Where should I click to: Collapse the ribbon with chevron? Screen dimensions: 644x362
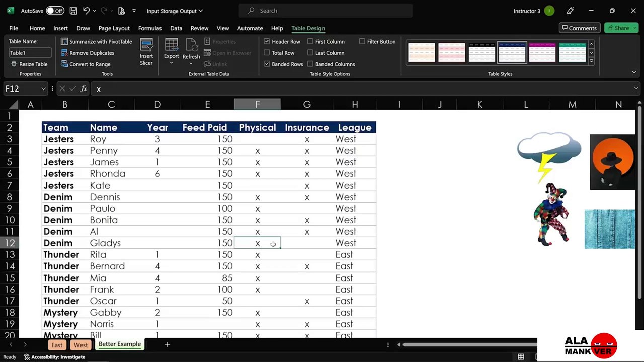coord(634,73)
